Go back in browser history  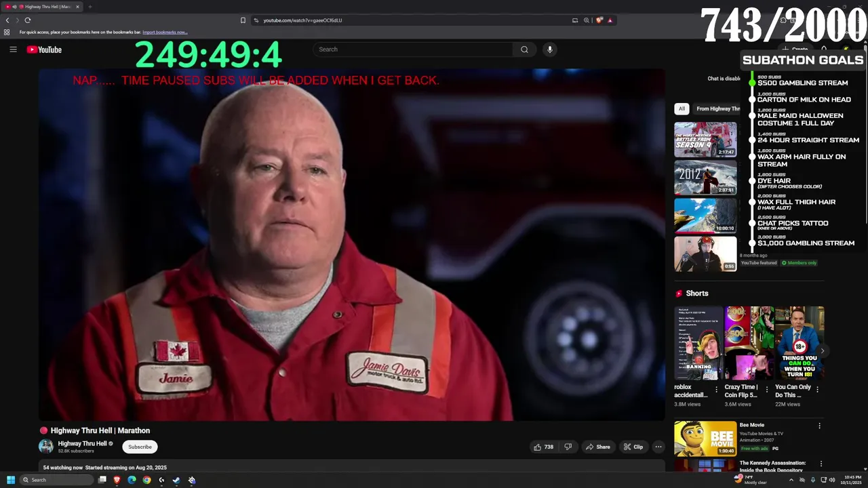[x=7, y=20]
